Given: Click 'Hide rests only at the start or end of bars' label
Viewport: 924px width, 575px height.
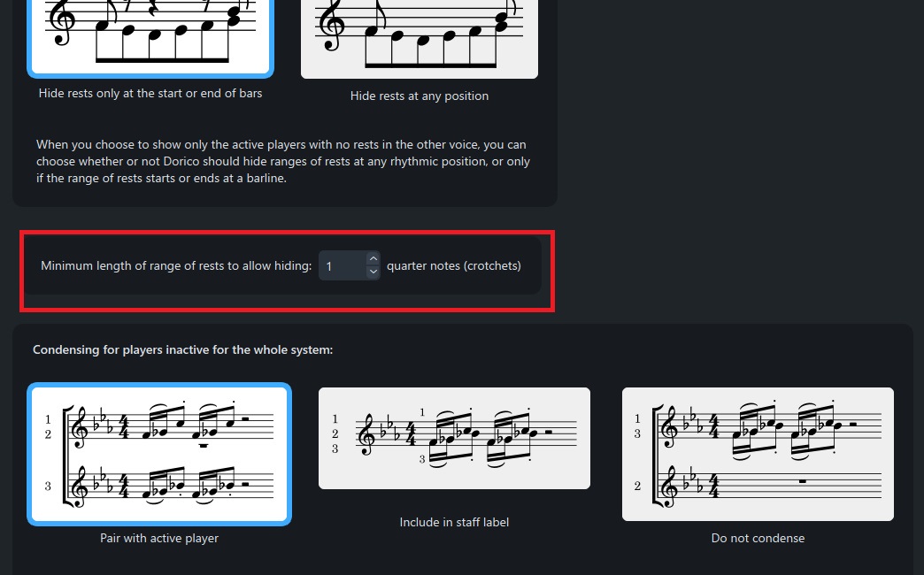Looking at the screenshot, I should [x=150, y=93].
